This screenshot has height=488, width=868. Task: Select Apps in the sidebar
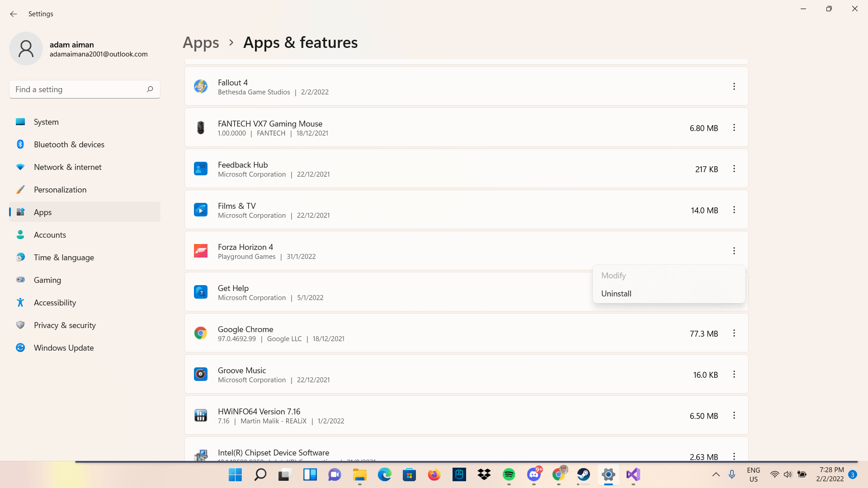(x=85, y=212)
